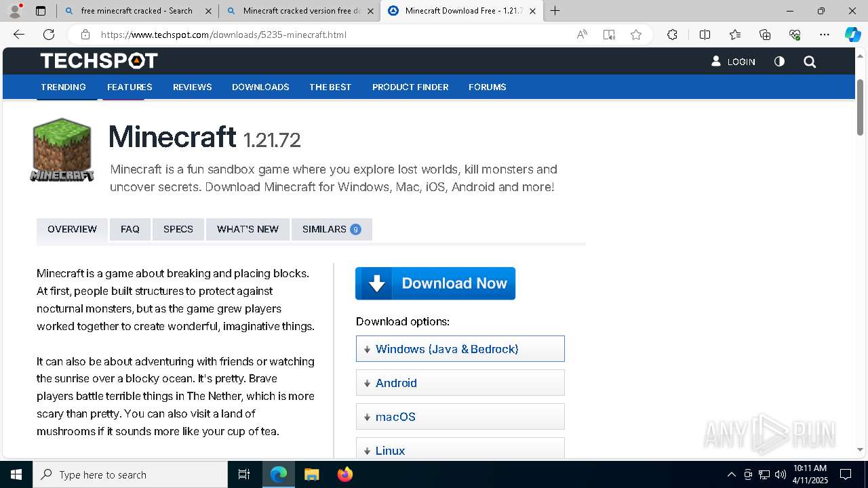The width and height of the screenshot is (868, 488).
Task: Select the OVERVIEW tab
Action: [72, 229]
